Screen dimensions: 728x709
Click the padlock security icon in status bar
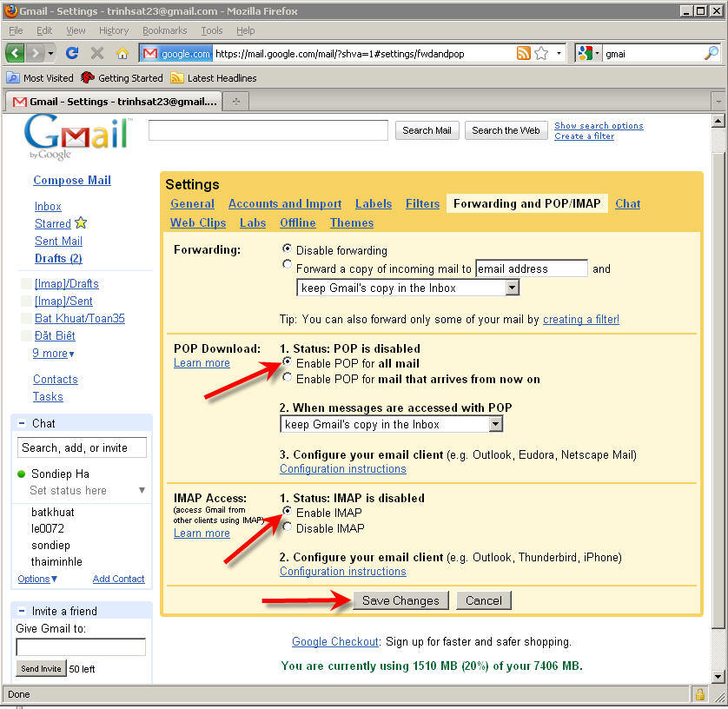(x=699, y=694)
